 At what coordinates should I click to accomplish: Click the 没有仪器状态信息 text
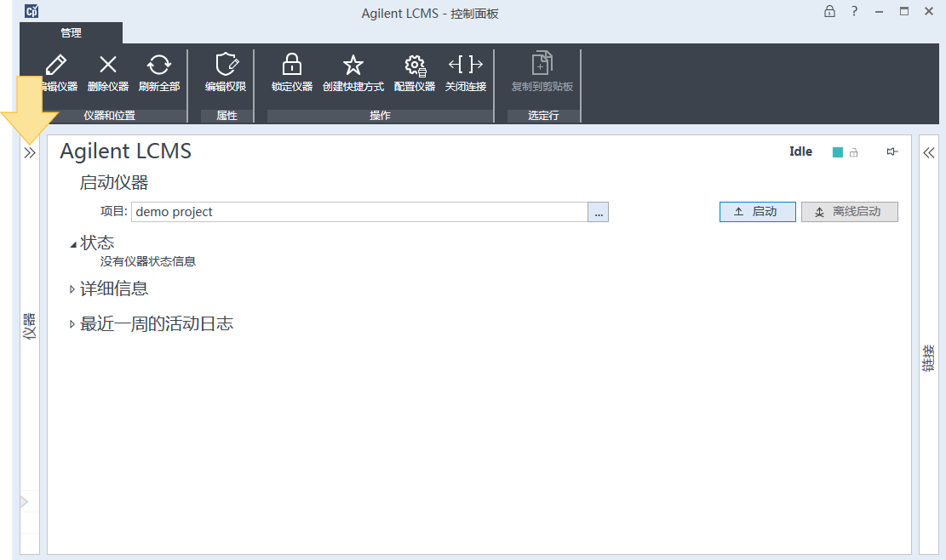[148, 261]
